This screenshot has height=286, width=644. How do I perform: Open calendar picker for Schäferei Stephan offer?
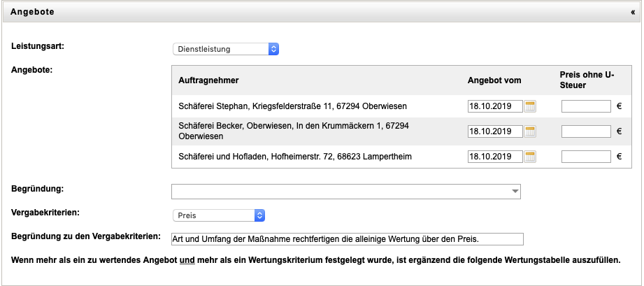pyautogui.click(x=531, y=106)
